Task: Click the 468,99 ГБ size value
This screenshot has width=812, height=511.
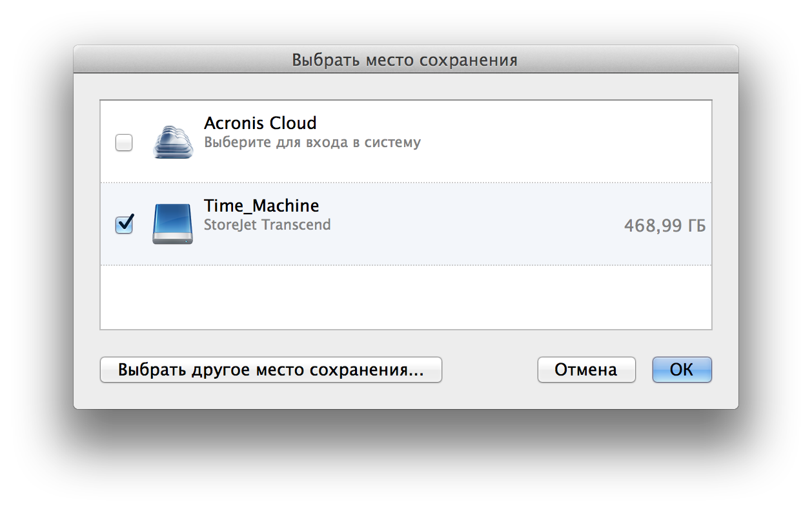Action: tap(664, 226)
